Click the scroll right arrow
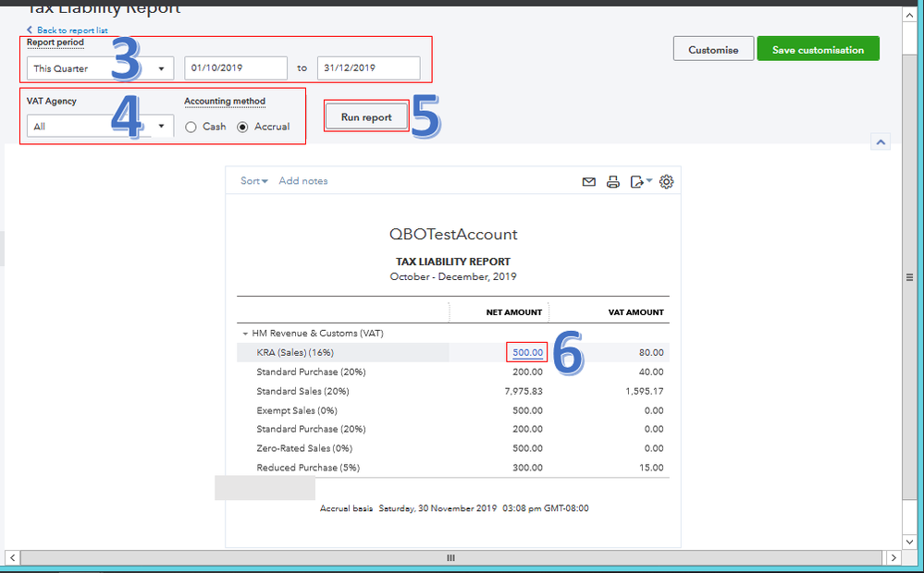 tap(893, 557)
